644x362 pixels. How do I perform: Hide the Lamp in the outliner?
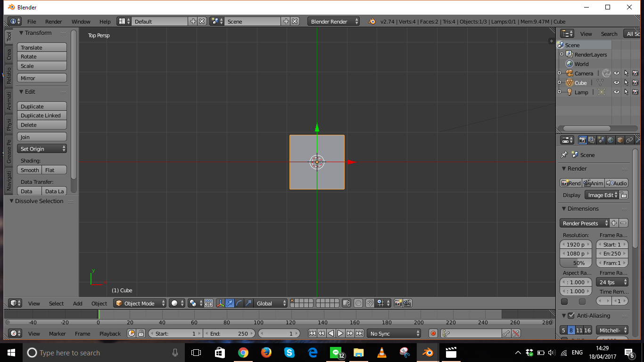coord(616,92)
